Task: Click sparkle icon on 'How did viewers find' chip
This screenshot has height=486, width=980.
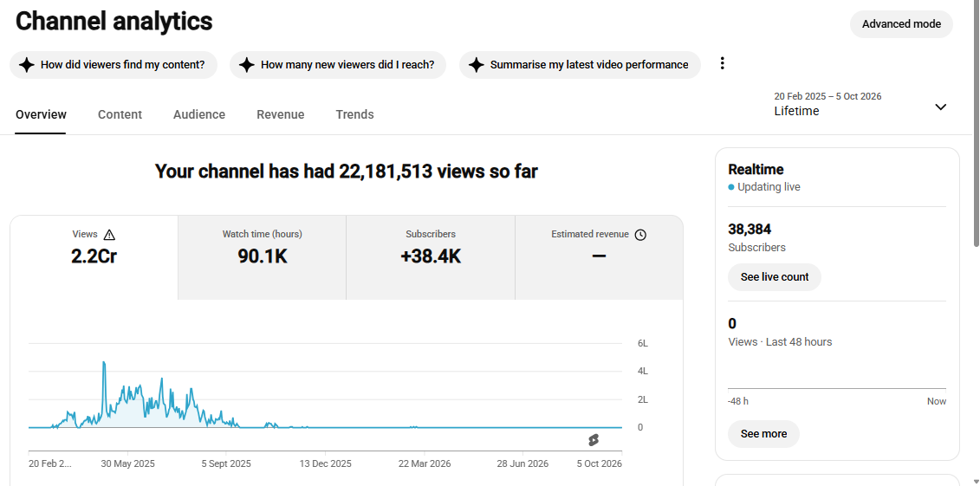Action: coord(26,64)
